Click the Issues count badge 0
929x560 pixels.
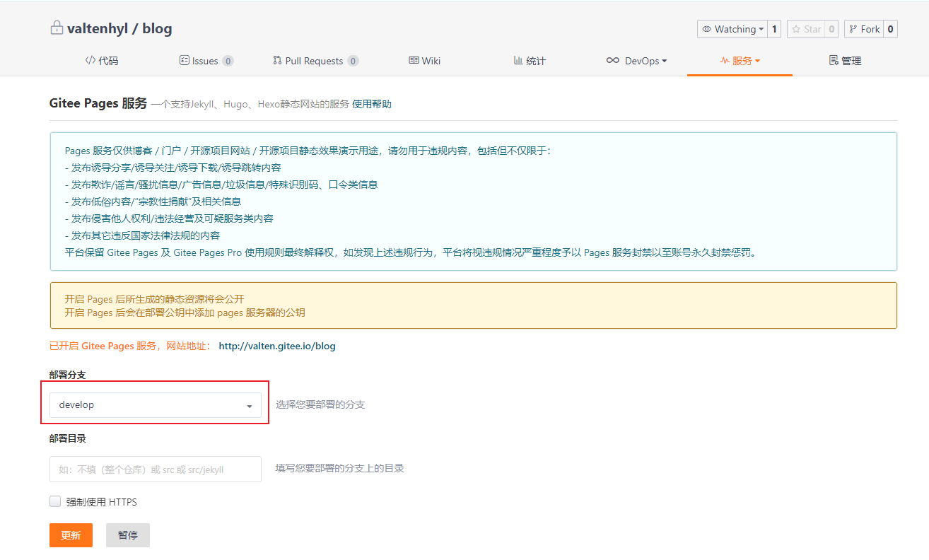(x=228, y=61)
